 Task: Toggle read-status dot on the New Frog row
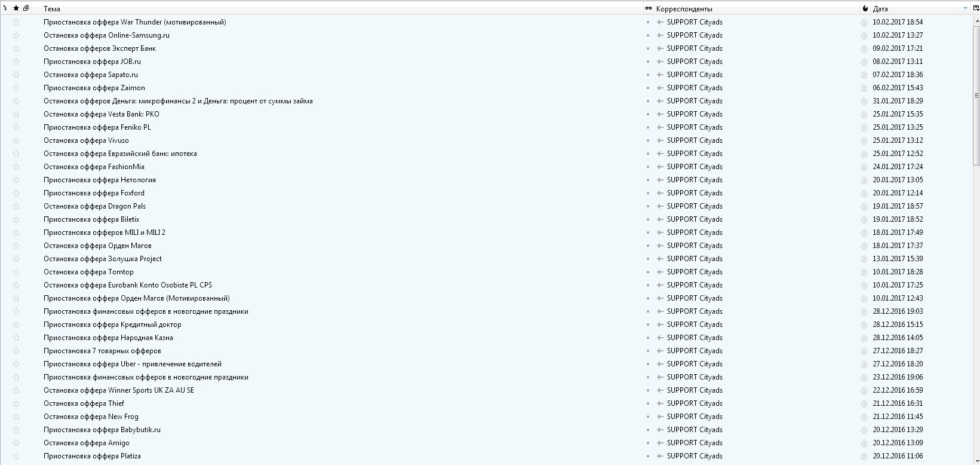pyautogui.click(x=648, y=417)
